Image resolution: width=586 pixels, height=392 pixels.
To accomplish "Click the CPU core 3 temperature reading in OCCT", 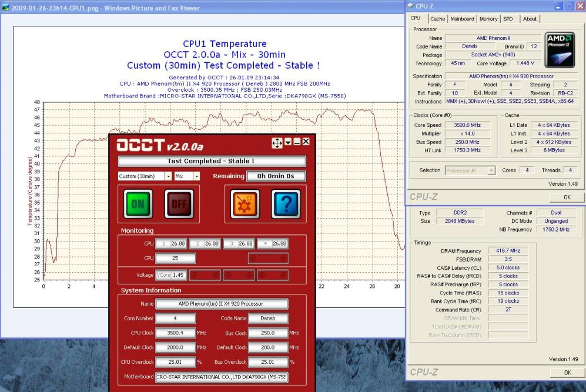I will pyautogui.click(x=239, y=244).
